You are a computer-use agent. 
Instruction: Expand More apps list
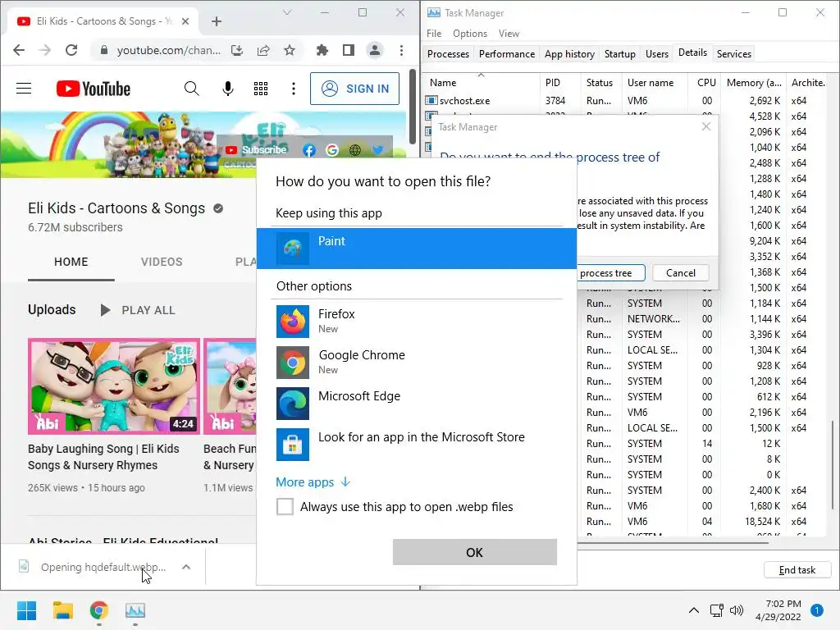[x=313, y=482]
